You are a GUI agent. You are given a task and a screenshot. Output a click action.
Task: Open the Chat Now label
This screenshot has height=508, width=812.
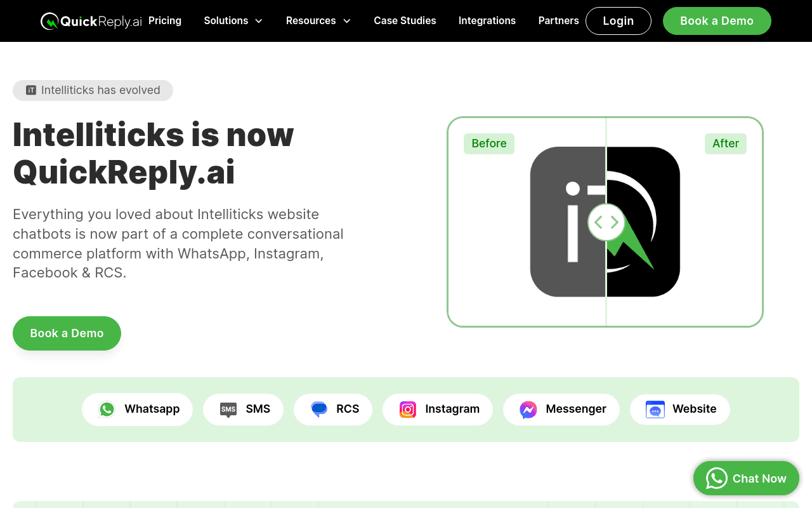click(759, 479)
